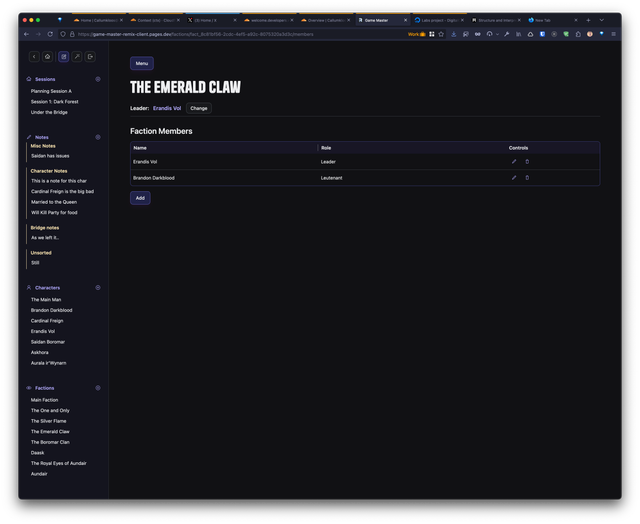Select character The Main Man
The height and width of the screenshot is (524, 640).
point(46,300)
